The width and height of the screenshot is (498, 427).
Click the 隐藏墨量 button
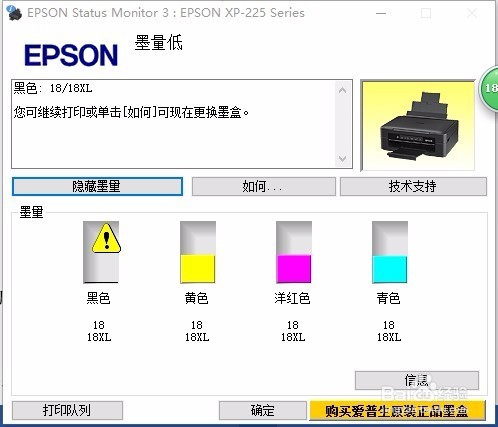pos(97,186)
